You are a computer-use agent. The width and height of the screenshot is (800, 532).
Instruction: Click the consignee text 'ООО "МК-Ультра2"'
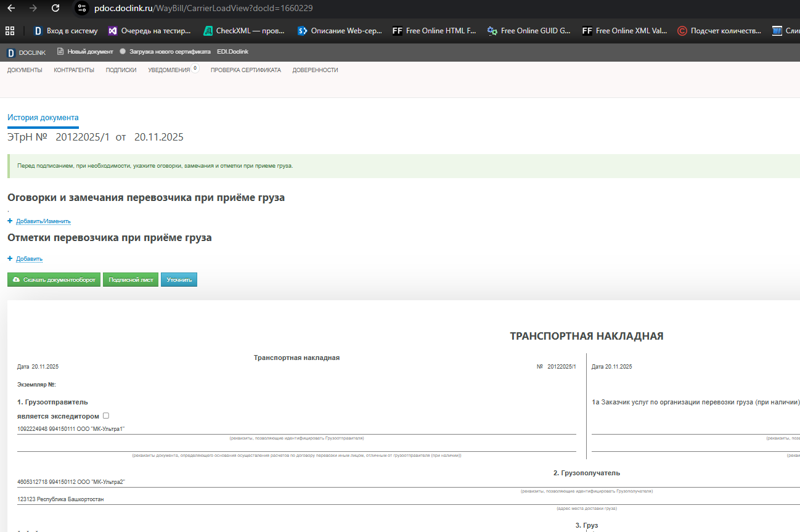pos(100,482)
